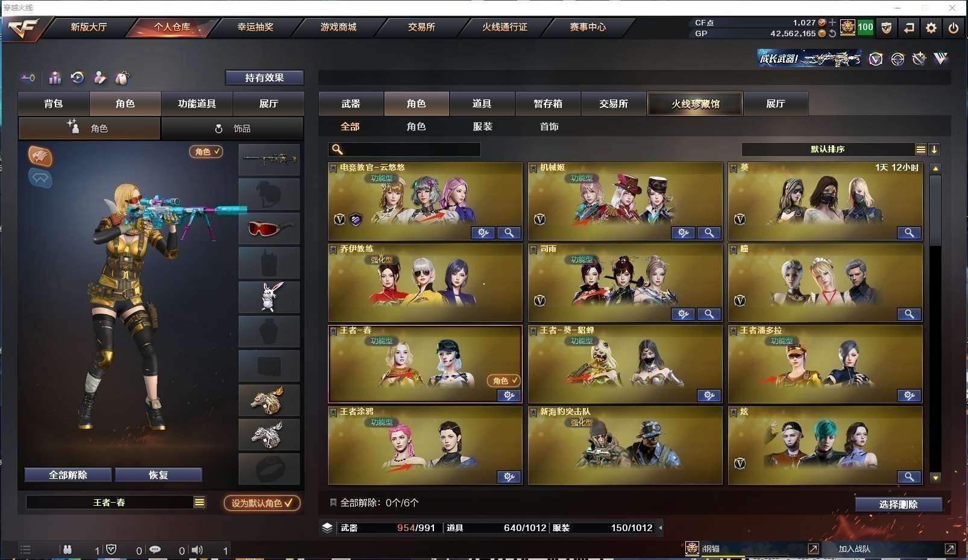This screenshot has height=560, width=968.
Task: Click the 全部解除 button
Action: pyautogui.click(x=68, y=475)
